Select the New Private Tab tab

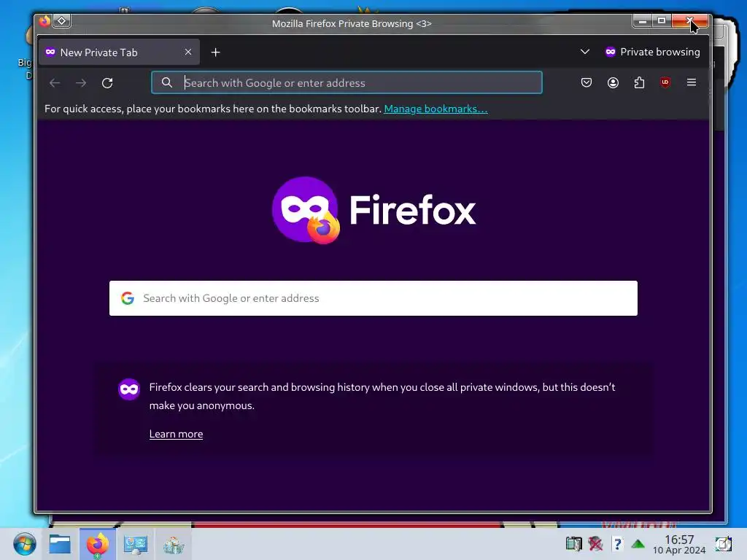(x=119, y=52)
